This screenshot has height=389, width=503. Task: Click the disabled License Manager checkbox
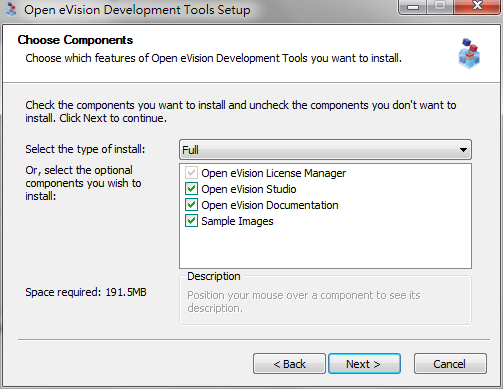click(x=191, y=173)
